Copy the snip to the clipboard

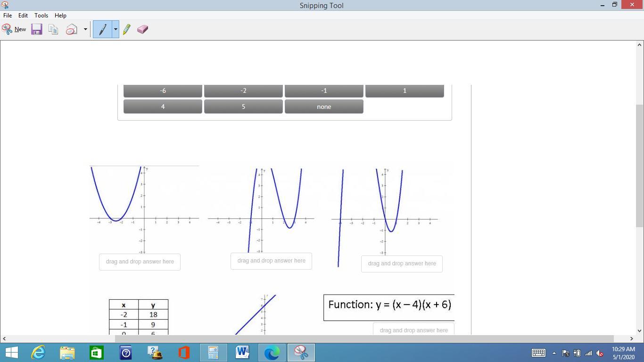[x=53, y=29]
